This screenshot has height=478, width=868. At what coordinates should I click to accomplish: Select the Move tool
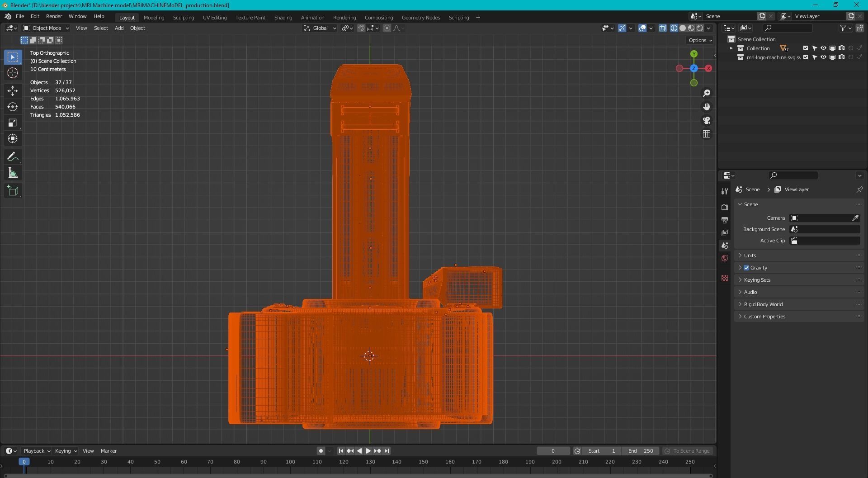click(x=13, y=91)
